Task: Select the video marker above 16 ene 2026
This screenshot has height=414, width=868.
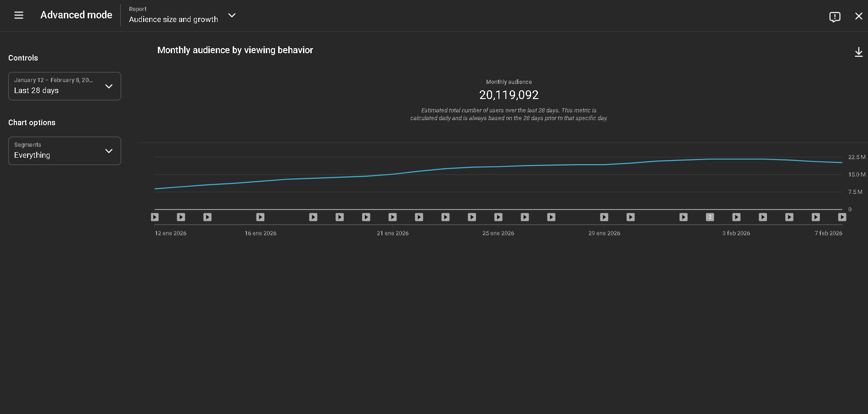Action: (x=260, y=217)
